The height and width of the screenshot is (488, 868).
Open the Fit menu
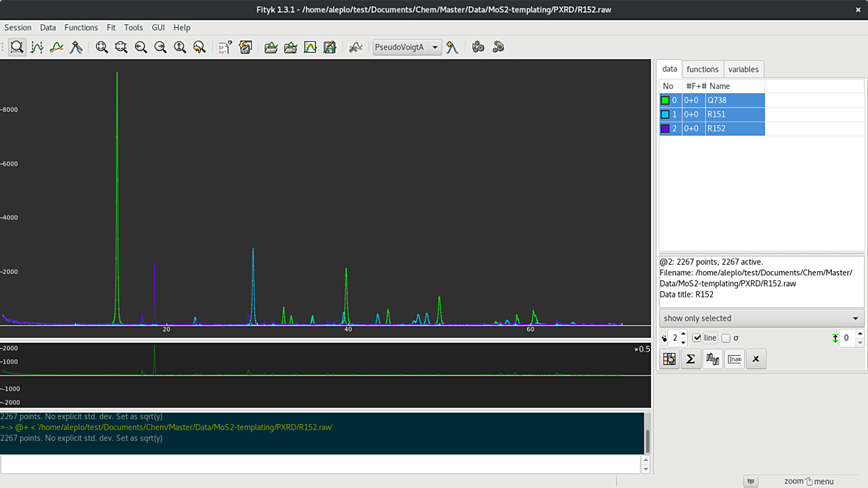coord(111,28)
